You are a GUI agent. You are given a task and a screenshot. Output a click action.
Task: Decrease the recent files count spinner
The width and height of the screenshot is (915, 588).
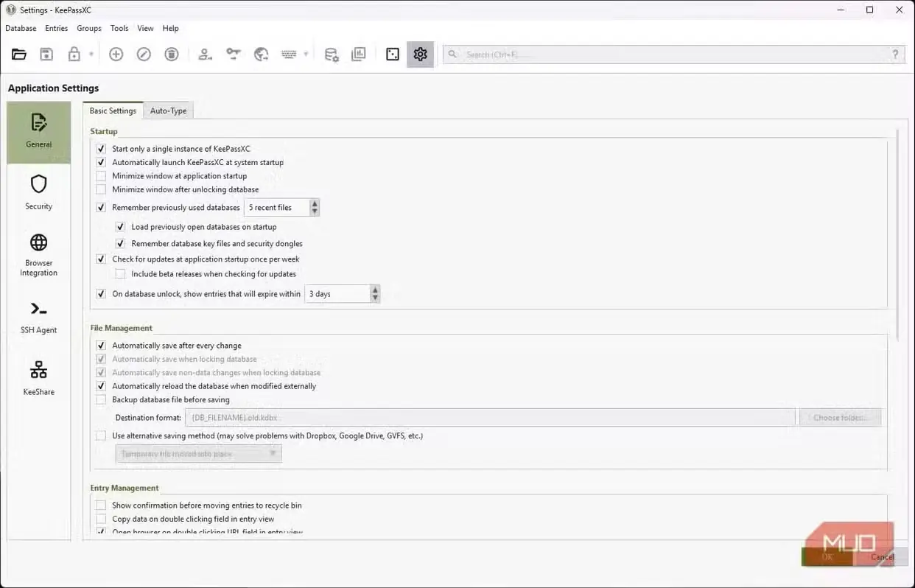point(315,211)
